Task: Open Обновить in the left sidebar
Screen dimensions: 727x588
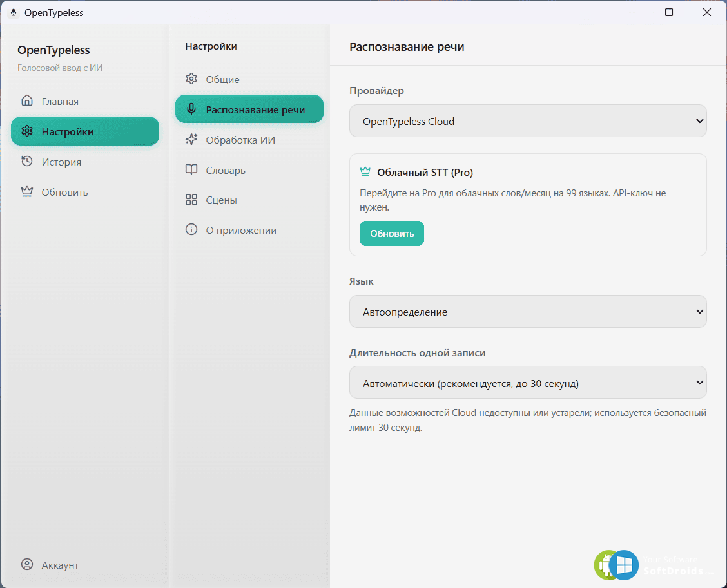Action: coord(85,192)
